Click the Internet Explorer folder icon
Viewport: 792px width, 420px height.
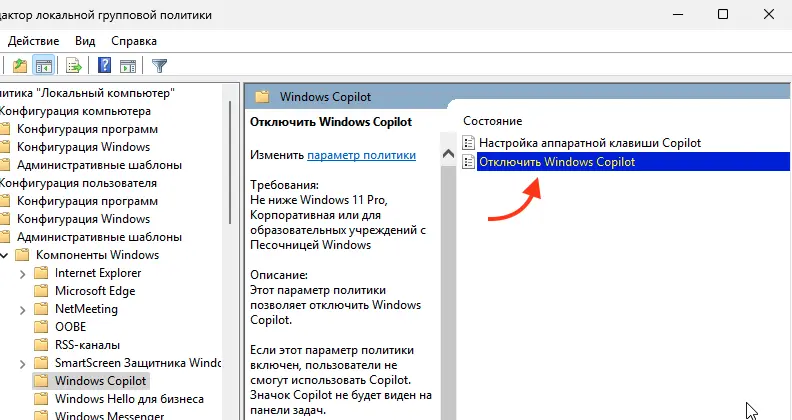[41, 273]
